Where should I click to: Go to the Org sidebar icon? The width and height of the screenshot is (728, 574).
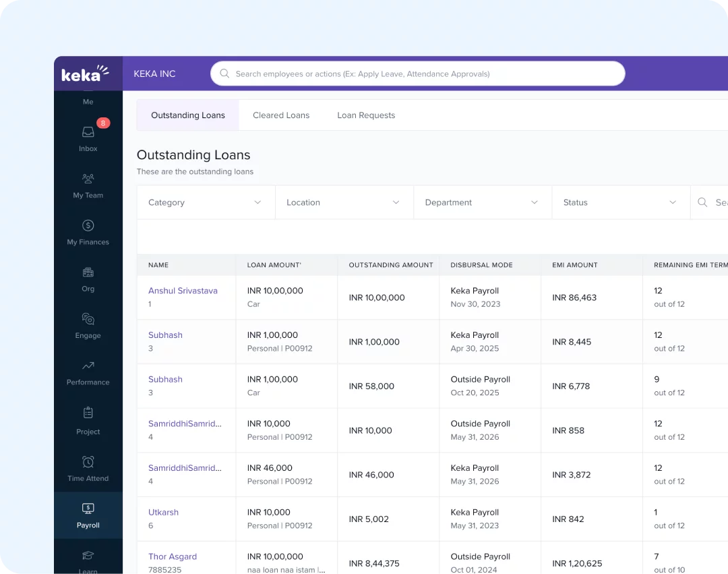pos(88,272)
